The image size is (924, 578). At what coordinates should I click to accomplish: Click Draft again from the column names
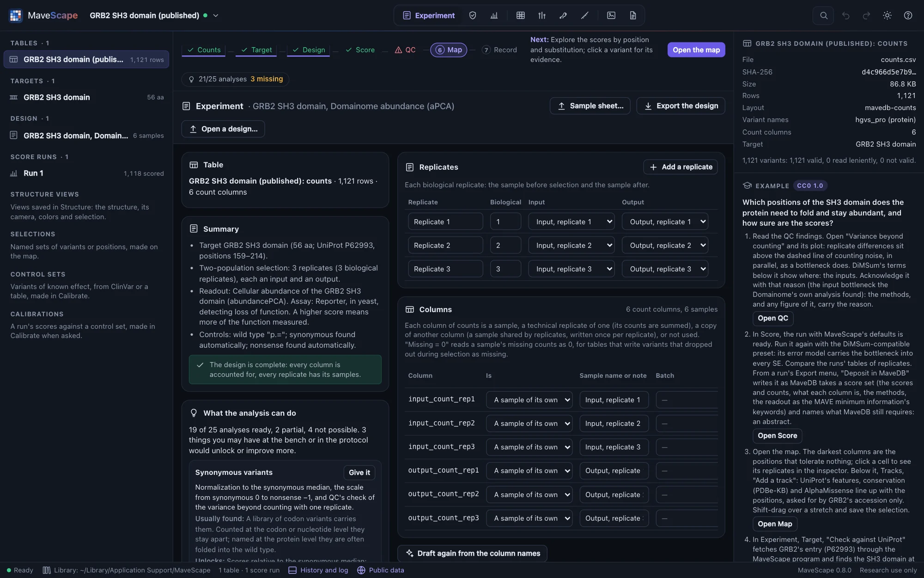472,553
